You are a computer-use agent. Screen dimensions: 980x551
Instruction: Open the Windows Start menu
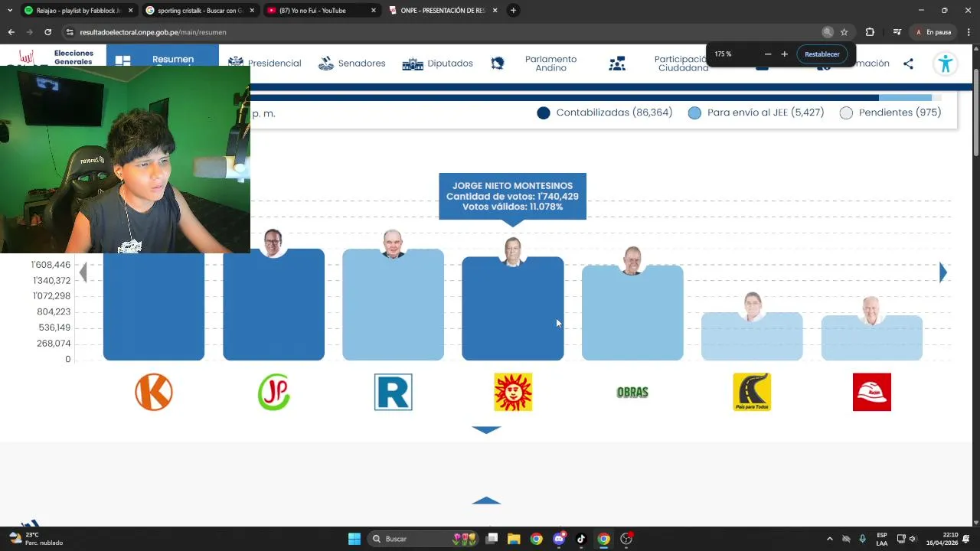(354, 539)
